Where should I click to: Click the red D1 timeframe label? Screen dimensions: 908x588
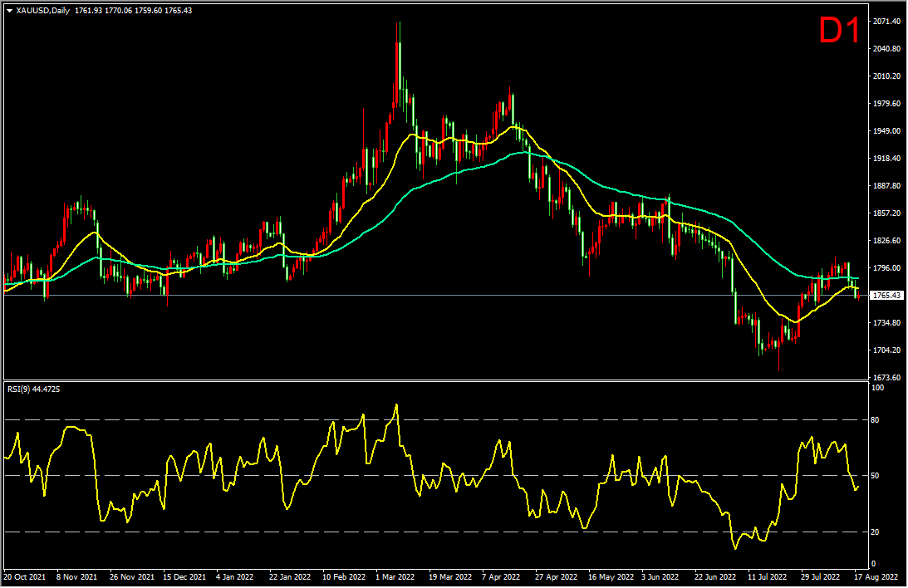(x=840, y=30)
